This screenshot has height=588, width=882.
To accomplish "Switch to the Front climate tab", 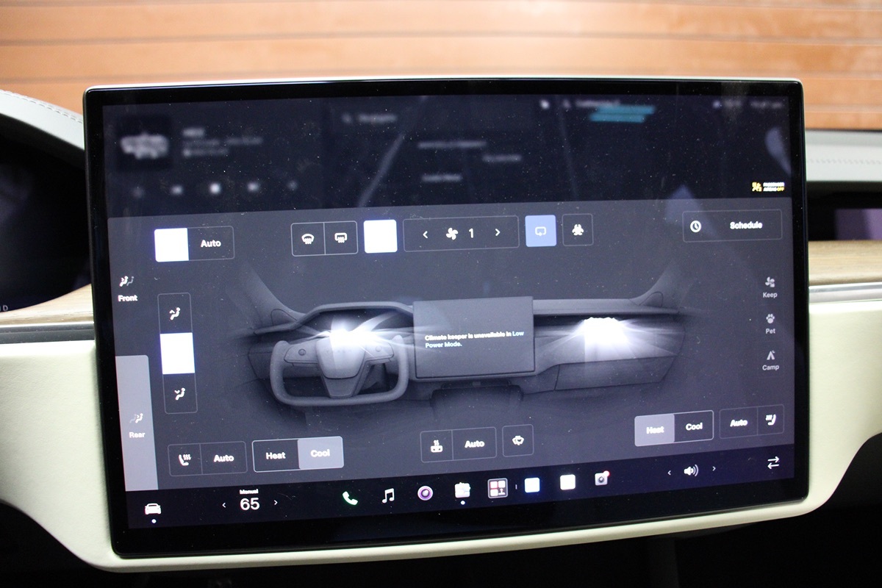I will point(128,287).
